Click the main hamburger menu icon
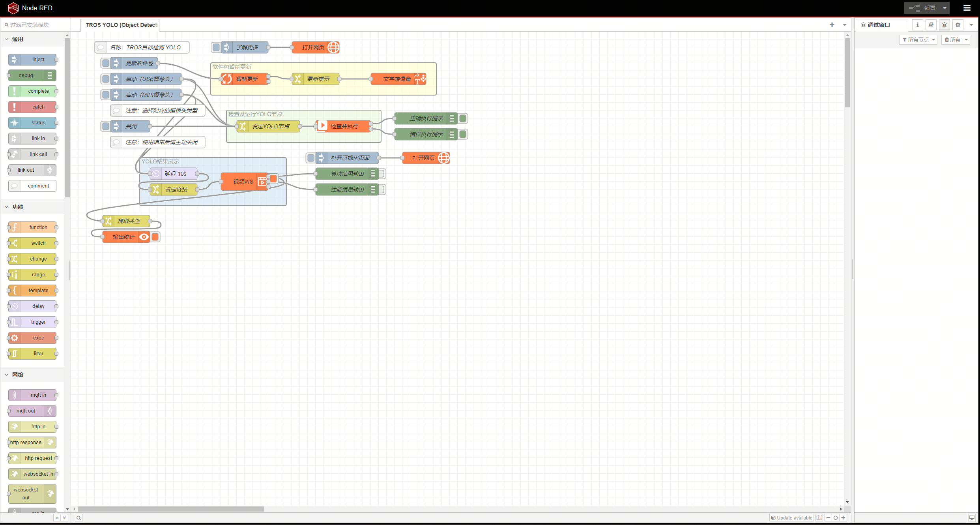Screen dimensions: 980x525 click(x=967, y=8)
